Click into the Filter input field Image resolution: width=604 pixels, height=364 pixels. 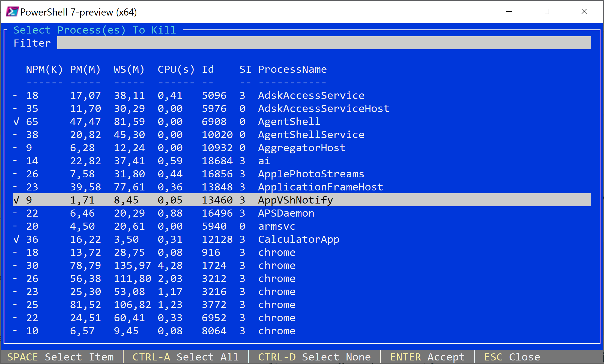coord(324,43)
